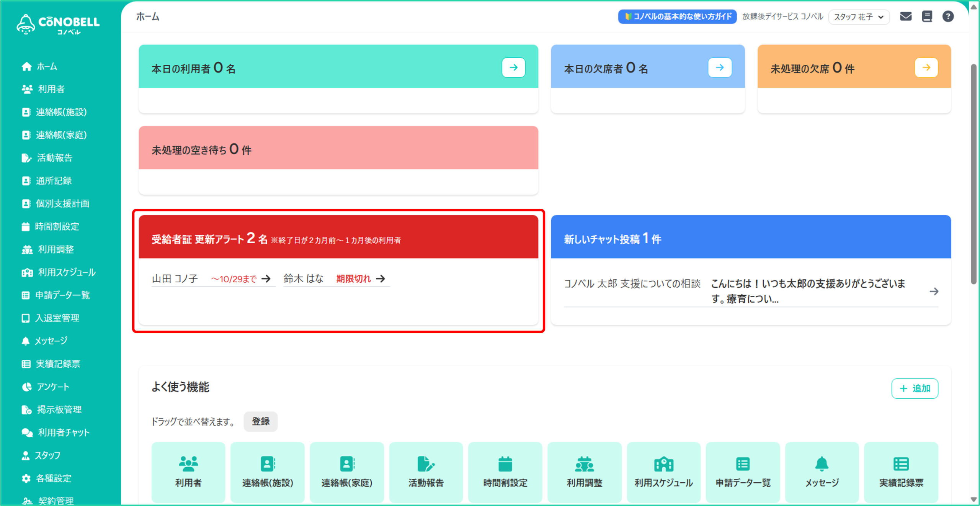The image size is (980, 506).
Task: Open 未処理の欠席 arrow button
Action: click(x=926, y=68)
